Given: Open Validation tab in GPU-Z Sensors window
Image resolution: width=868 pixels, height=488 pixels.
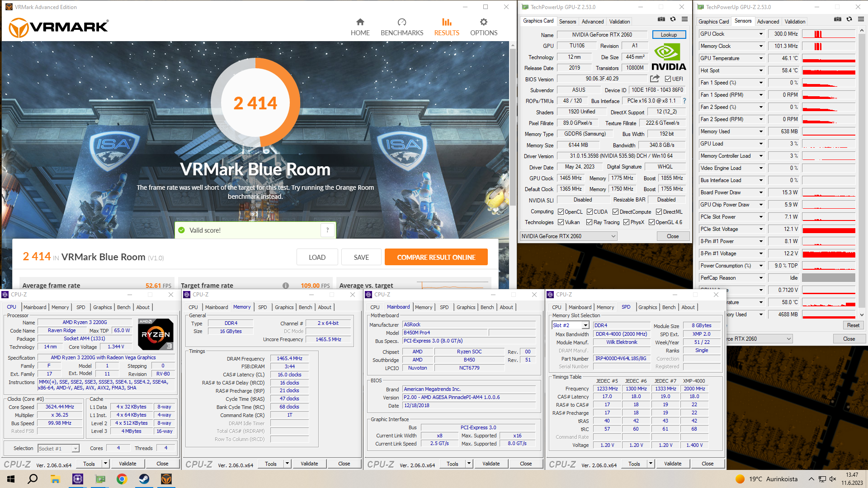Looking at the screenshot, I should coord(795,22).
